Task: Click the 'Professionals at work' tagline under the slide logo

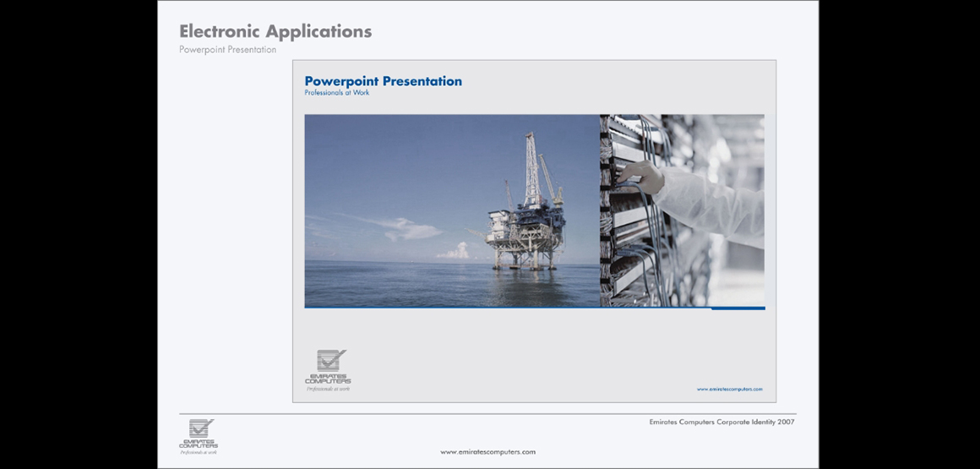Action: coord(327,389)
